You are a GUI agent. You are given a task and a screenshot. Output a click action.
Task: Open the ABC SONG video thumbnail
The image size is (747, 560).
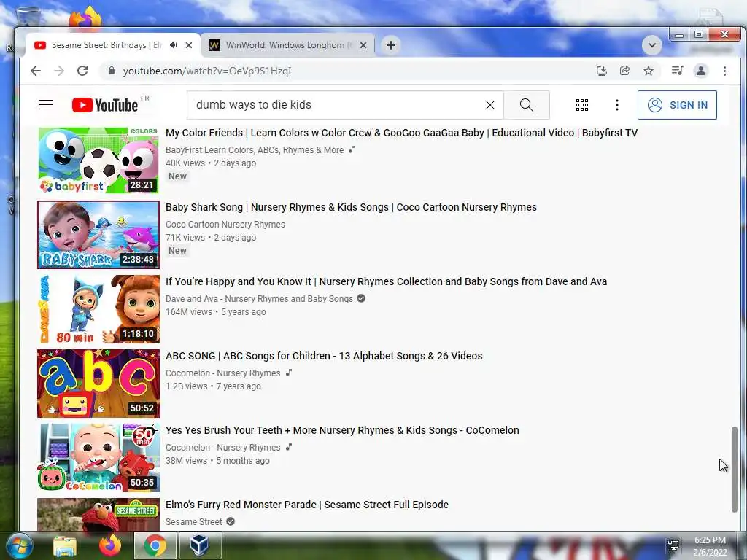point(98,384)
